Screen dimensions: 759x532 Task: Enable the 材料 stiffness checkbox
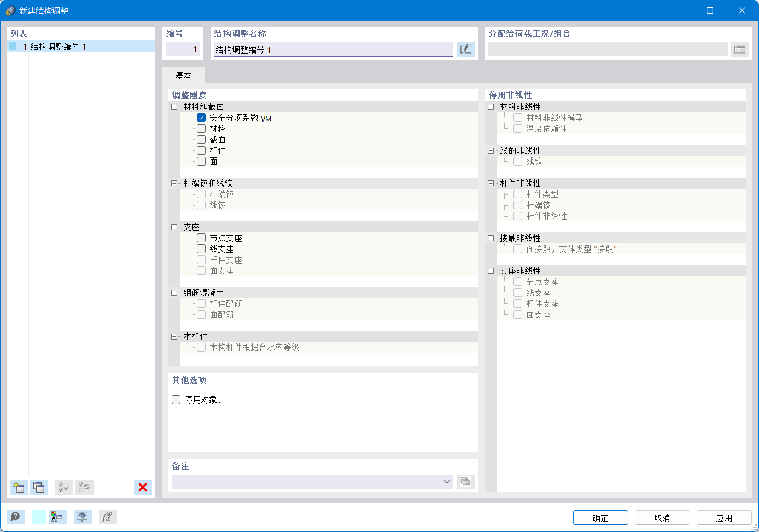coord(201,128)
